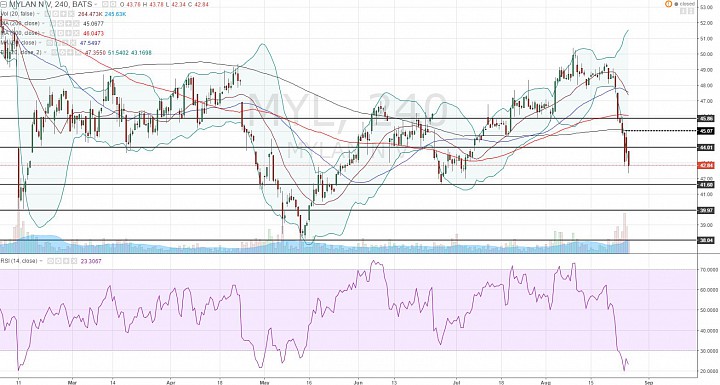This screenshot has width=720, height=385.
Task: Click the 70.0000 level on RSI scale
Action: coord(709,269)
